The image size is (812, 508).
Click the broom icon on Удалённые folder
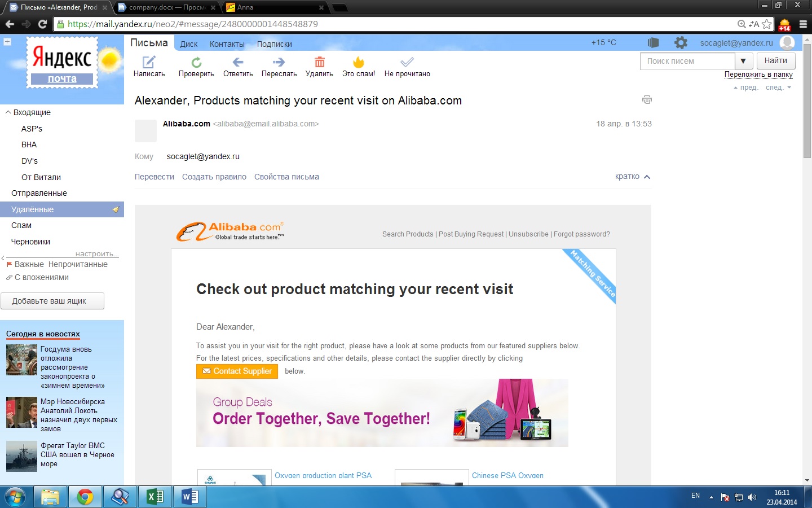point(116,209)
